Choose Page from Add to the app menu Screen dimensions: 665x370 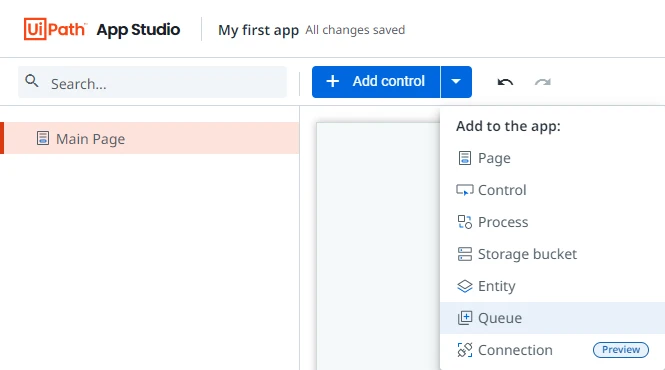click(x=552, y=158)
